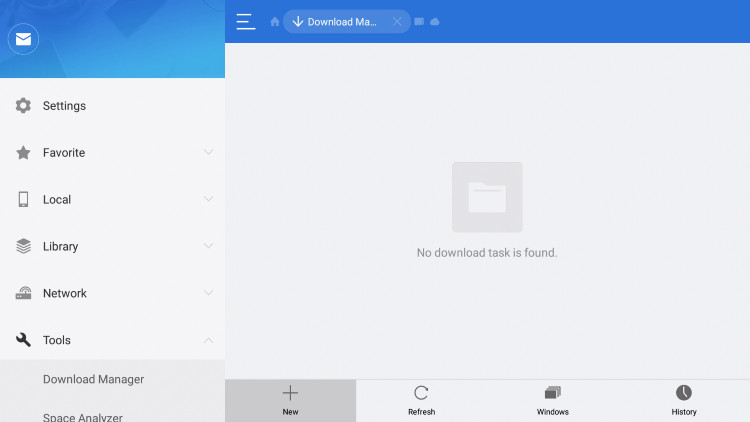The width and height of the screenshot is (750, 422).
Task: Click the Local phone icon
Action: [x=23, y=200]
